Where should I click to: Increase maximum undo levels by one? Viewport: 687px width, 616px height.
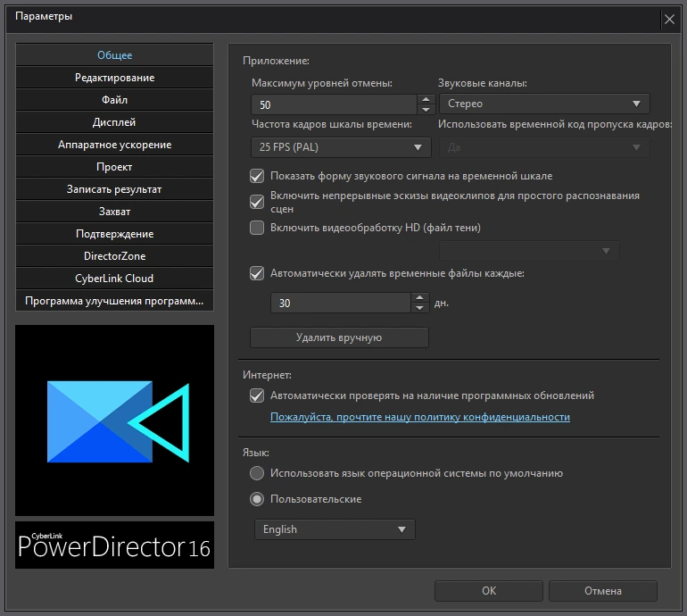(426, 99)
